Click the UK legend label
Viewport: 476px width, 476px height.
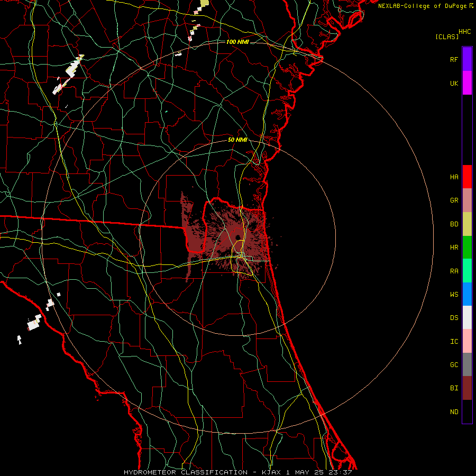point(454,83)
